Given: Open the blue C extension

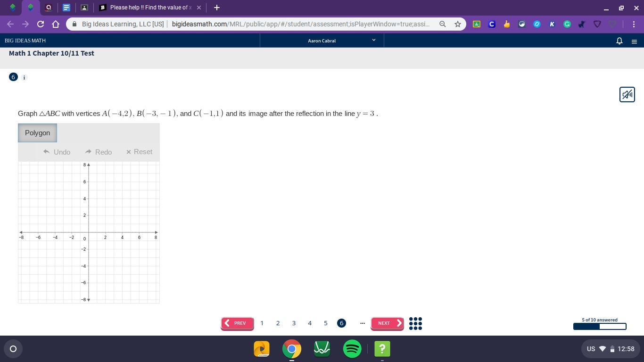Looking at the screenshot, I should tap(492, 24).
